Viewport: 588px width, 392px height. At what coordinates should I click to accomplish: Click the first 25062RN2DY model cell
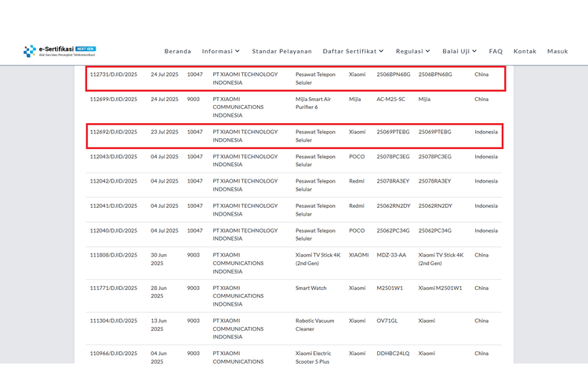pyautogui.click(x=394, y=205)
